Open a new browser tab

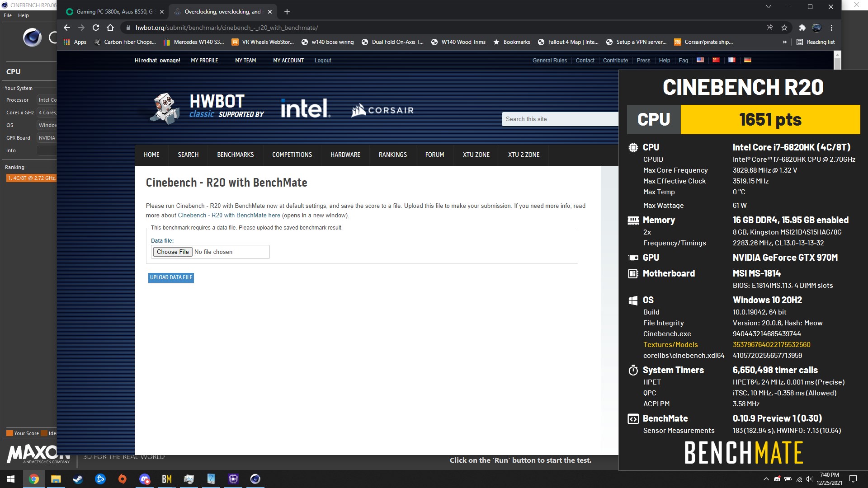tap(287, 12)
